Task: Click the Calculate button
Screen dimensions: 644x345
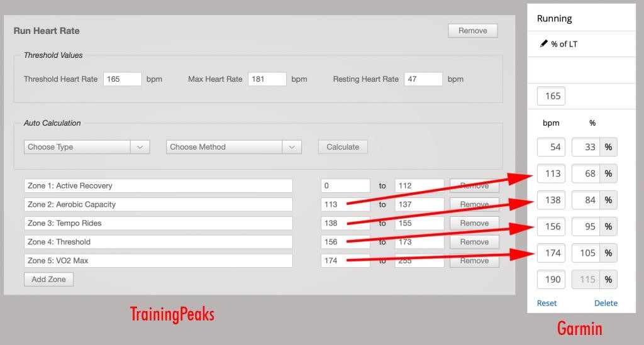Action: coord(343,147)
